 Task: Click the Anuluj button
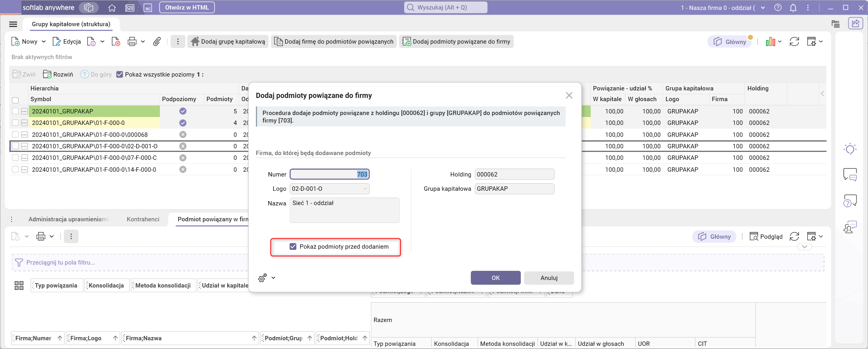(549, 278)
